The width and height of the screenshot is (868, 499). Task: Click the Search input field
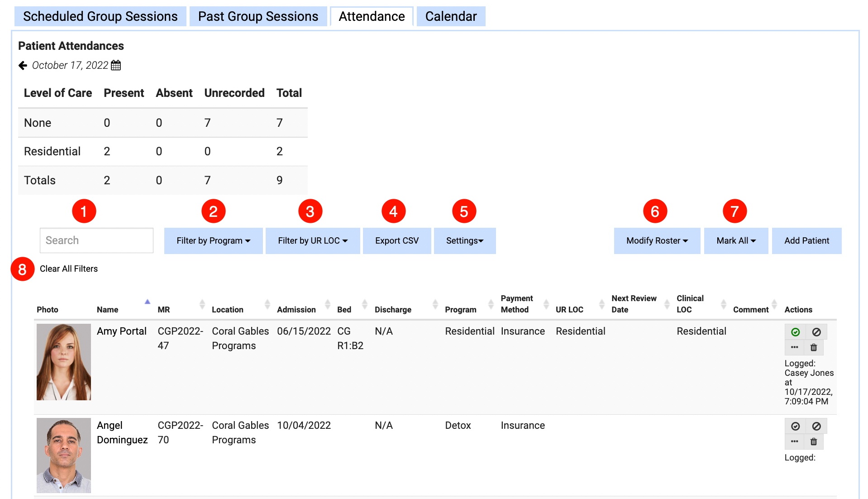click(x=96, y=240)
